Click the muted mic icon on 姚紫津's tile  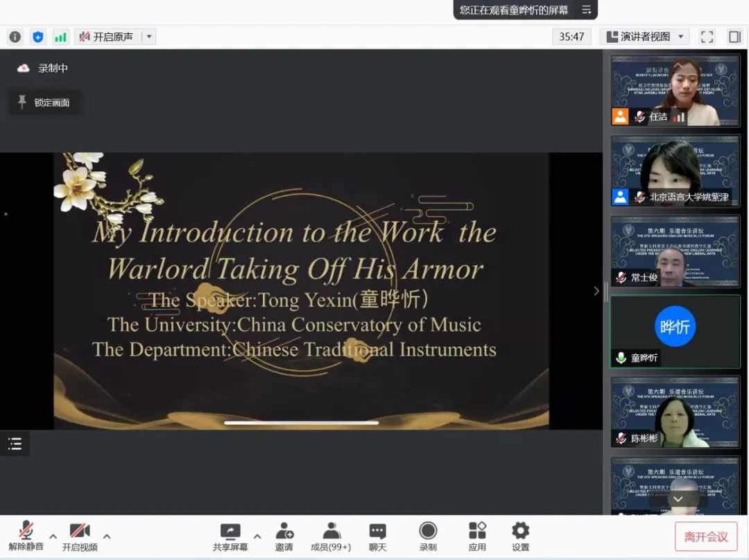639,197
